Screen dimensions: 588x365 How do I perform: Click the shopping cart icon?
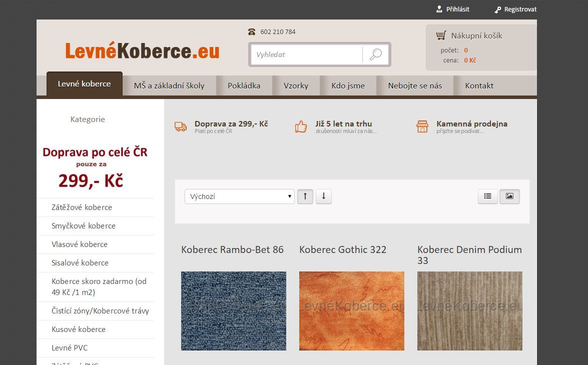click(441, 35)
